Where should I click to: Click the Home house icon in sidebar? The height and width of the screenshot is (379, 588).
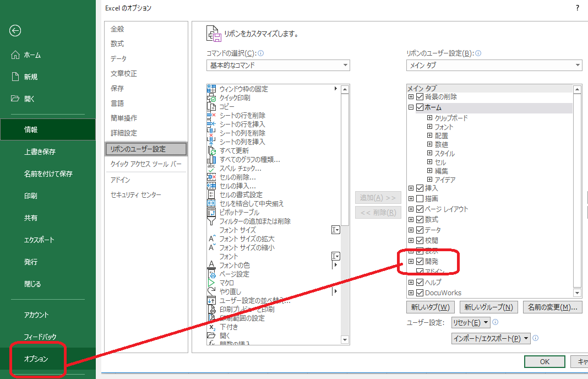15,55
